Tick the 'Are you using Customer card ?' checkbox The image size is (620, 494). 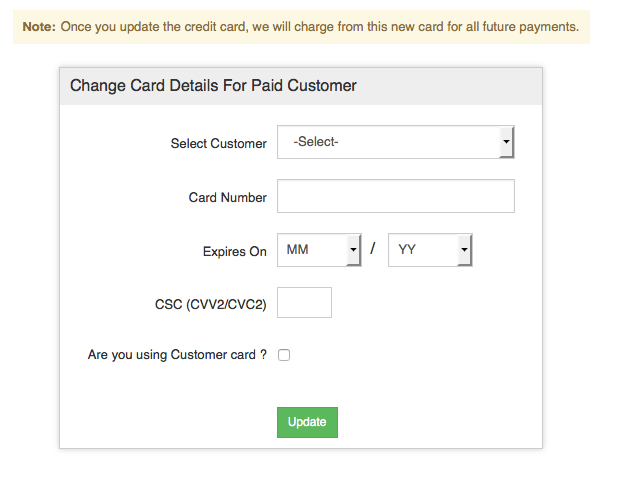click(x=284, y=355)
